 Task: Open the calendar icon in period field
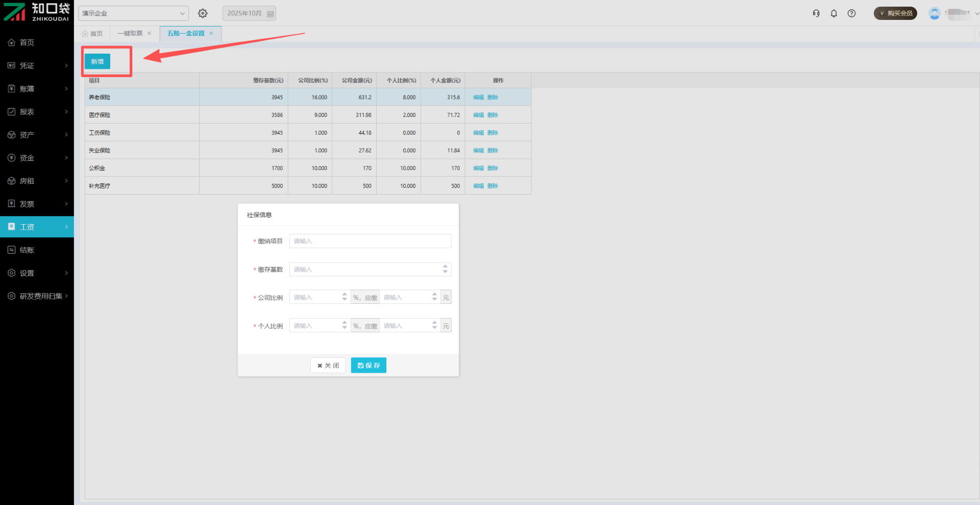271,14
